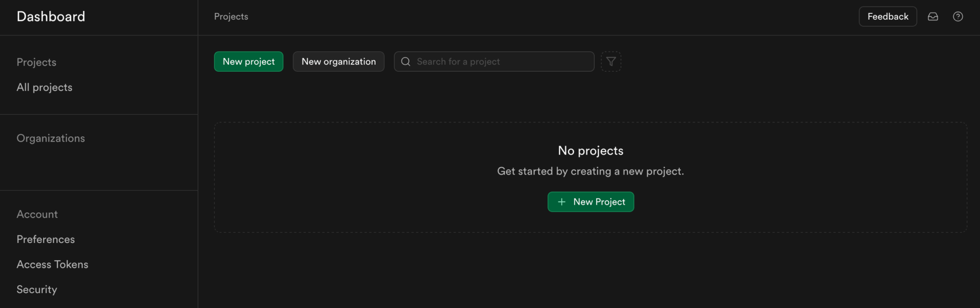Screen dimensions: 980x308
Task: Open the Feedback button
Action: click(888, 17)
